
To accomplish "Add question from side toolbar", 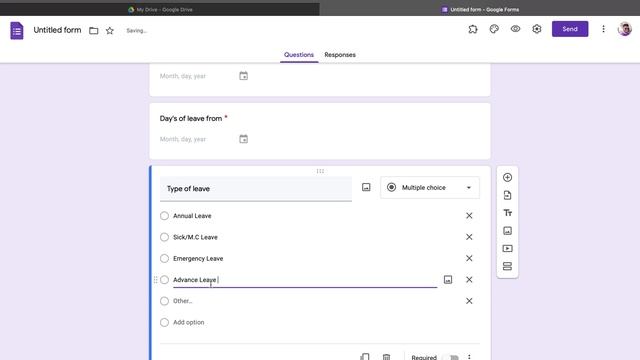I will pyautogui.click(x=507, y=178).
